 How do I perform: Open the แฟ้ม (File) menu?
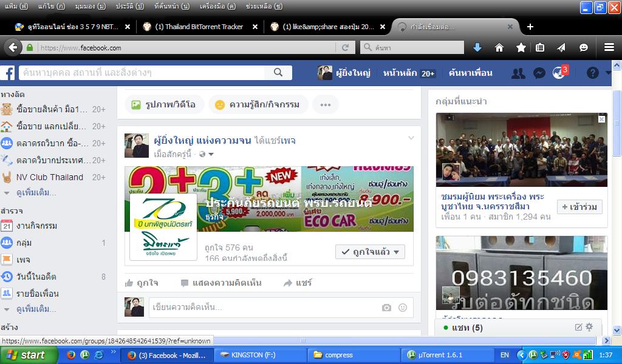coord(16,6)
